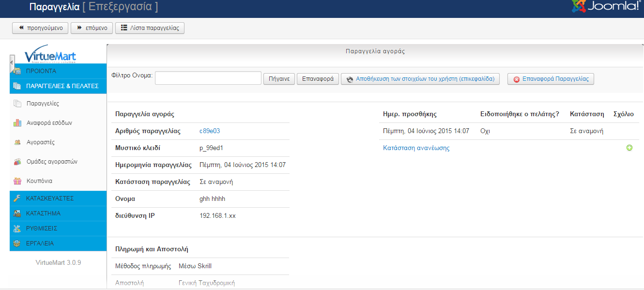The height and width of the screenshot is (290, 644).
Task: Click the Παραγγελίες documents icon
Action: click(x=17, y=104)
